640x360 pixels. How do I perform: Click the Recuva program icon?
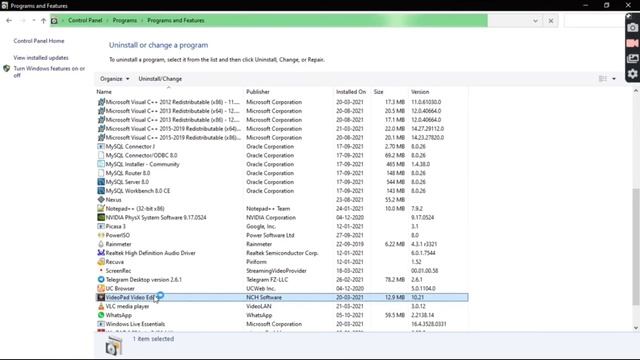click(x=101, y=262)
